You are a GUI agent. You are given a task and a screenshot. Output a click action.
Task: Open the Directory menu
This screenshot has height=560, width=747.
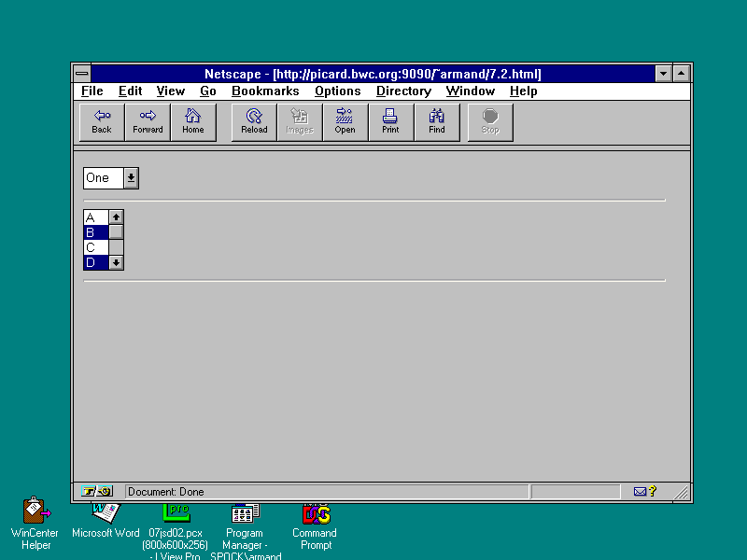click(x=403, y=91)
